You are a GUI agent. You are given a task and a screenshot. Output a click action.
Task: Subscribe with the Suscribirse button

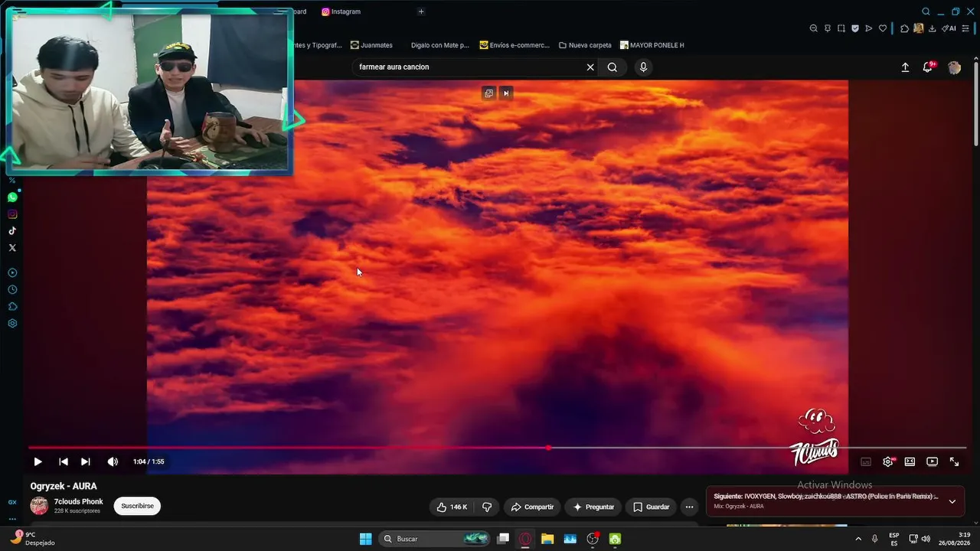(x=137, y=506)
